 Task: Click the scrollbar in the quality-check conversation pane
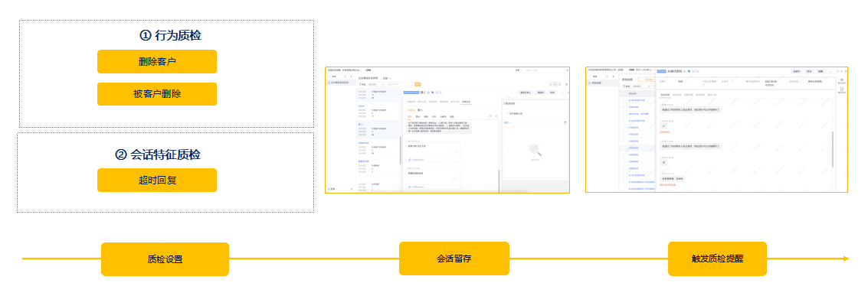[x=833, y=149]
